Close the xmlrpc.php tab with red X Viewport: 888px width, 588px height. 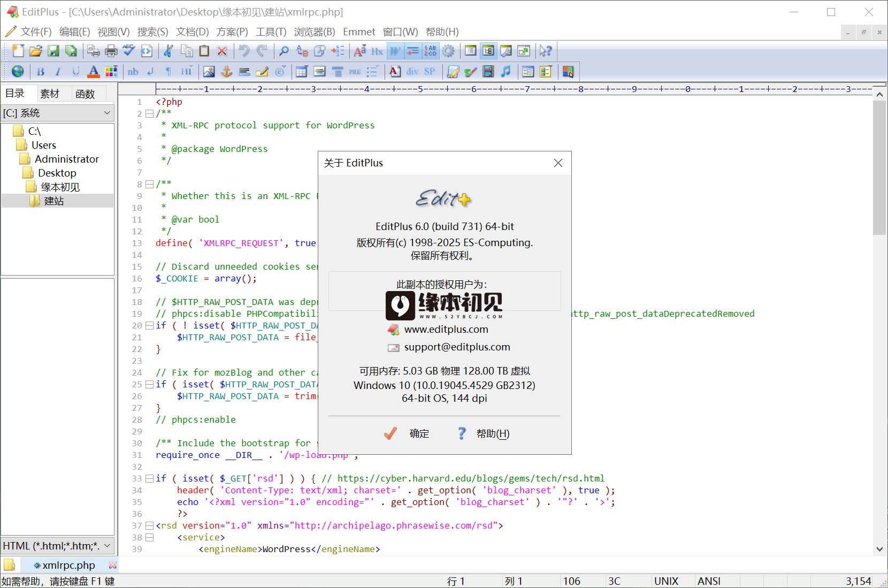point(112,565)
